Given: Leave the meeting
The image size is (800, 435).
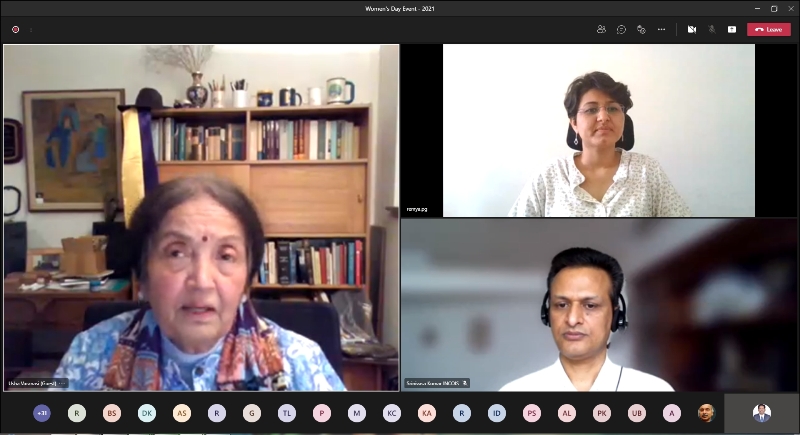Looking at the screenshot, I should 769,29.
